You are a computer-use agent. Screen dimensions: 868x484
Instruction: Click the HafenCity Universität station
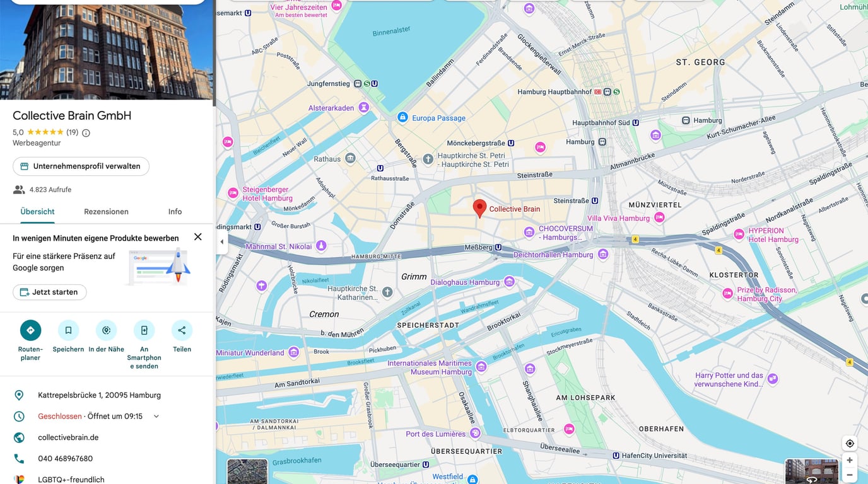tap(650, 455)
